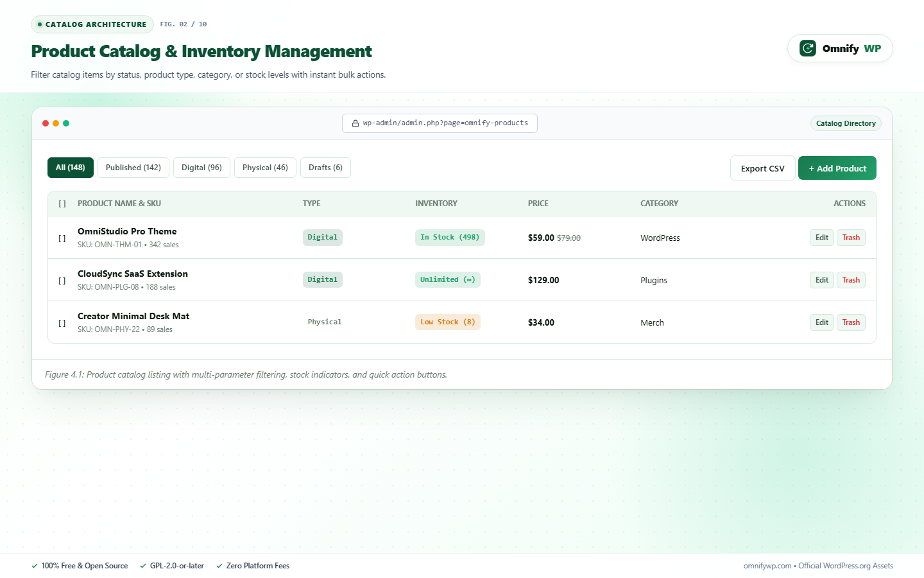The height and width of the screenshot is (578, 924).
Task: Click the INVENTORY column header
Action: click(x=436, y=204)
